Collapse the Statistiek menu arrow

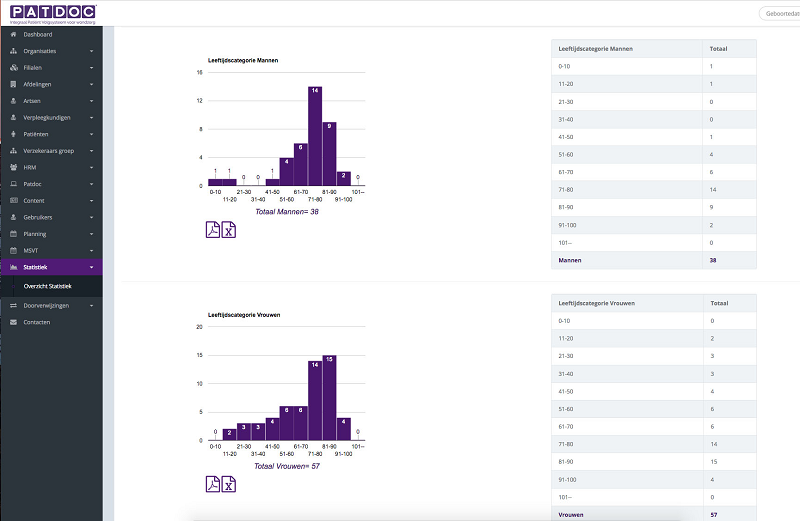[91, 267]
